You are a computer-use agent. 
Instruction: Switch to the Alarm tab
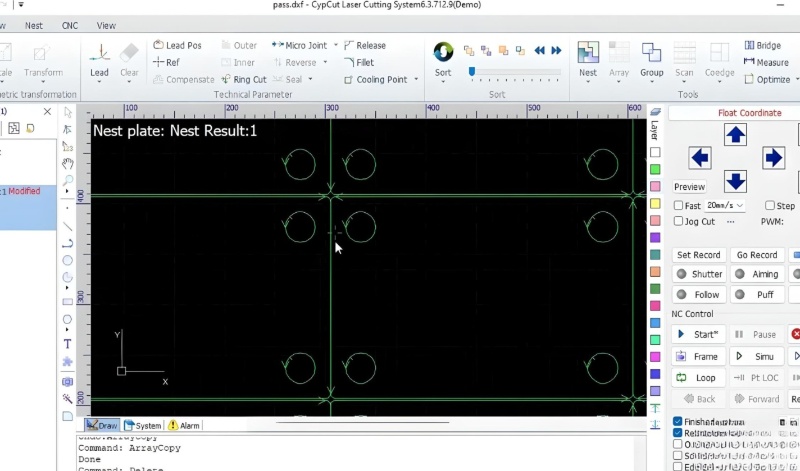point(184,426)
